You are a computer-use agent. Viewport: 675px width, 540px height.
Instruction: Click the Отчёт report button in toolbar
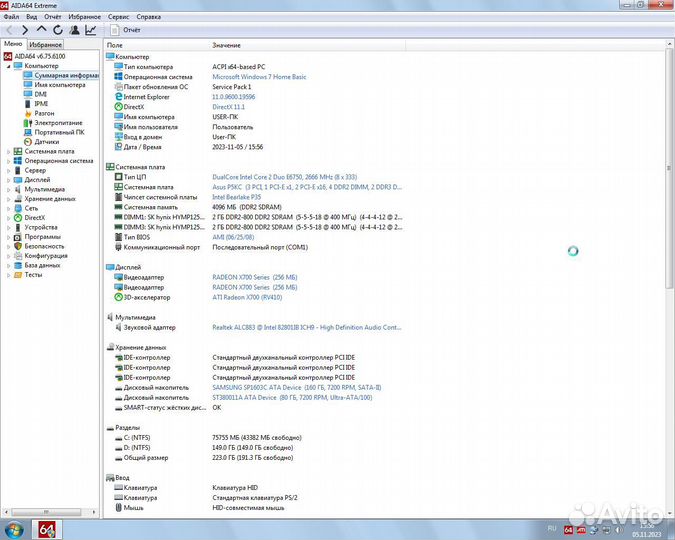pos(126,30)
